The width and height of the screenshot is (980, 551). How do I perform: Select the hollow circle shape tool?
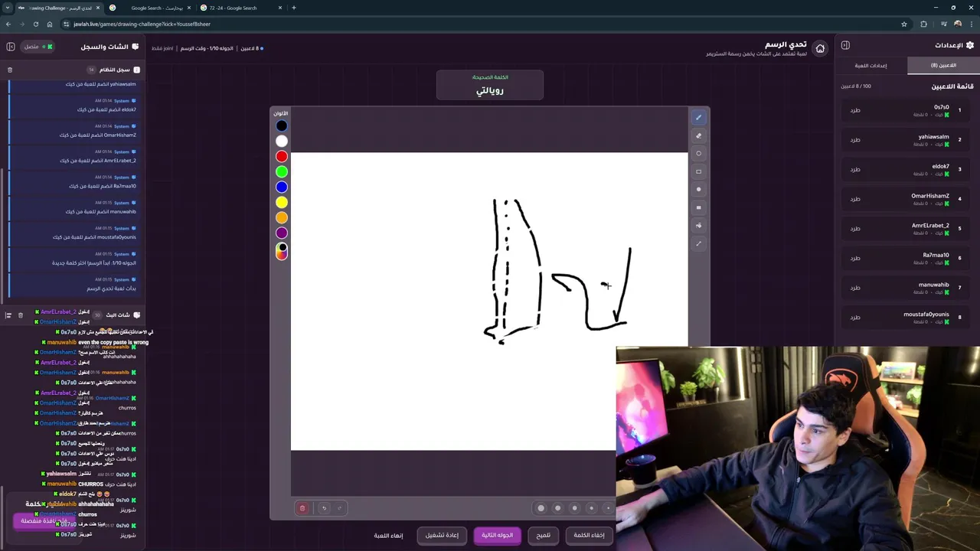(698, 153)
